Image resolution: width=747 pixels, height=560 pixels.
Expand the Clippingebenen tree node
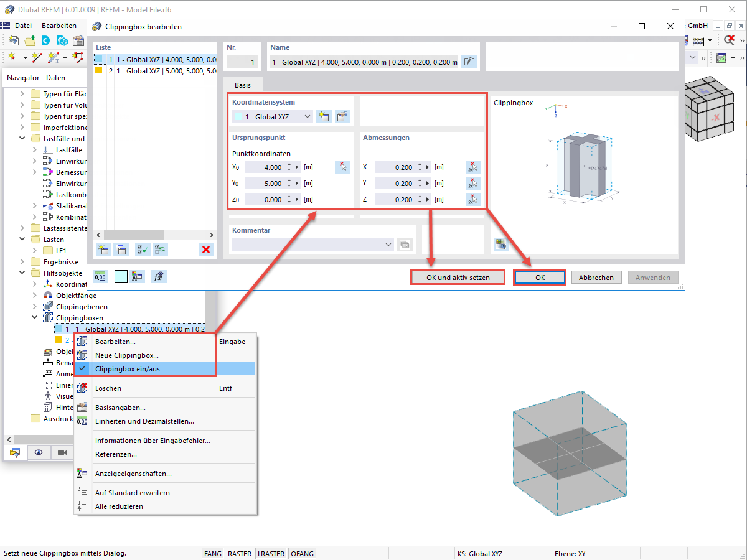(x=34, y=307)
